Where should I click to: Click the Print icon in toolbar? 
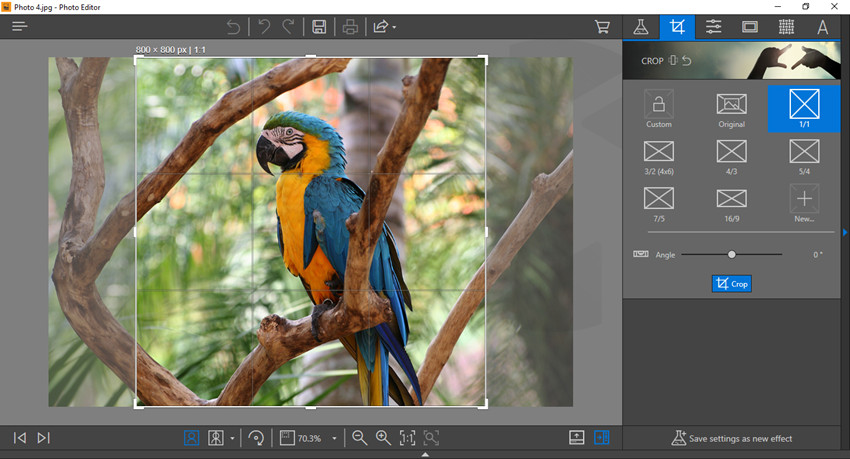350,27
